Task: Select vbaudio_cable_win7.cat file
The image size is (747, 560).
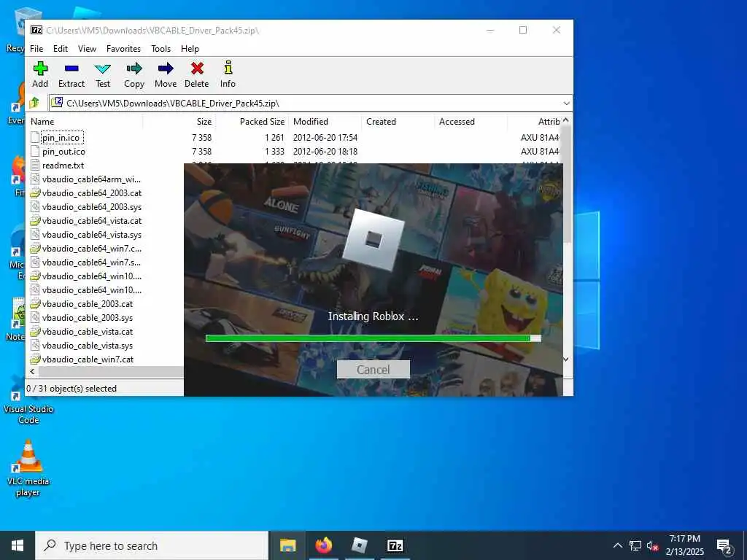Action: point(88,359)
